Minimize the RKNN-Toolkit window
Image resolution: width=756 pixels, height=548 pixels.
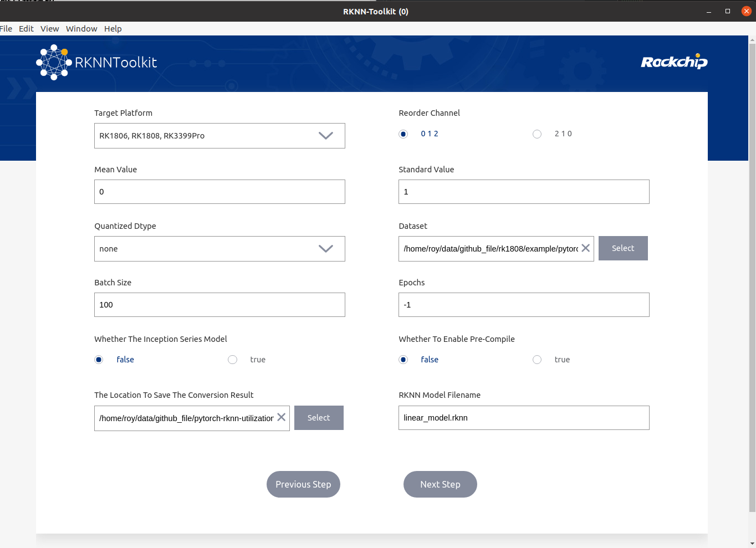[x=709, y=12]
